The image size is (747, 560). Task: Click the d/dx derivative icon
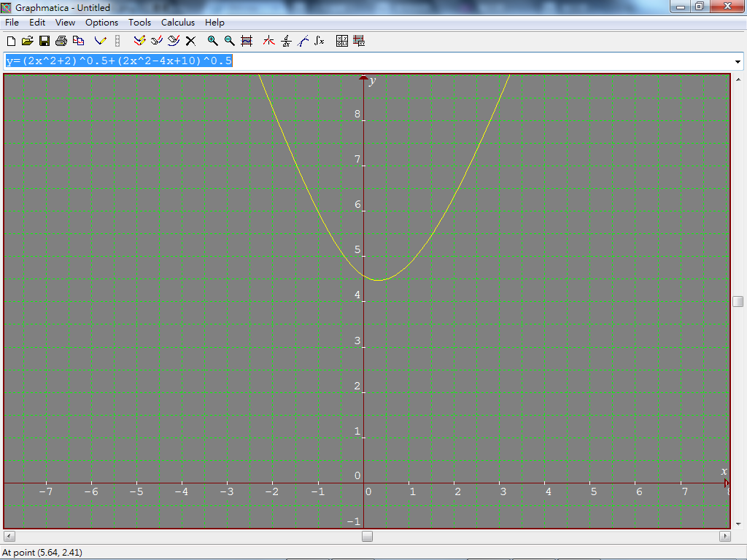(286, 41)
